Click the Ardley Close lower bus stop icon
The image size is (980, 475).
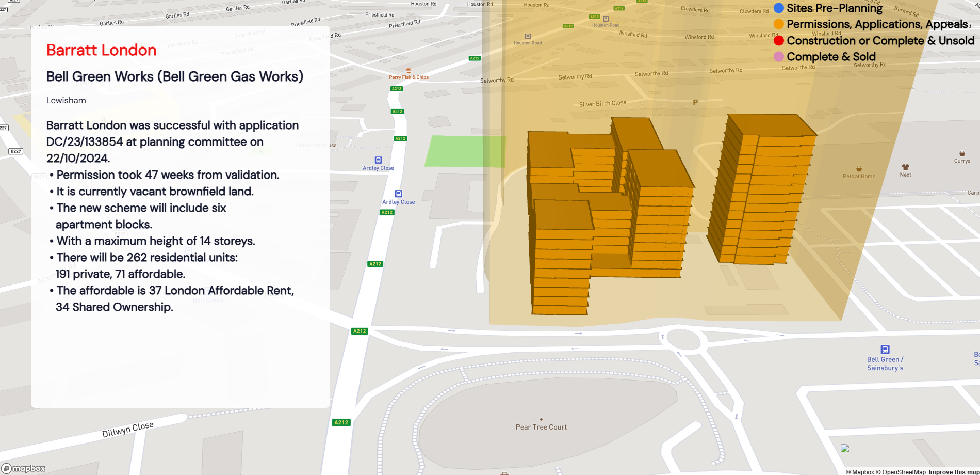click(x=398, y=194)
